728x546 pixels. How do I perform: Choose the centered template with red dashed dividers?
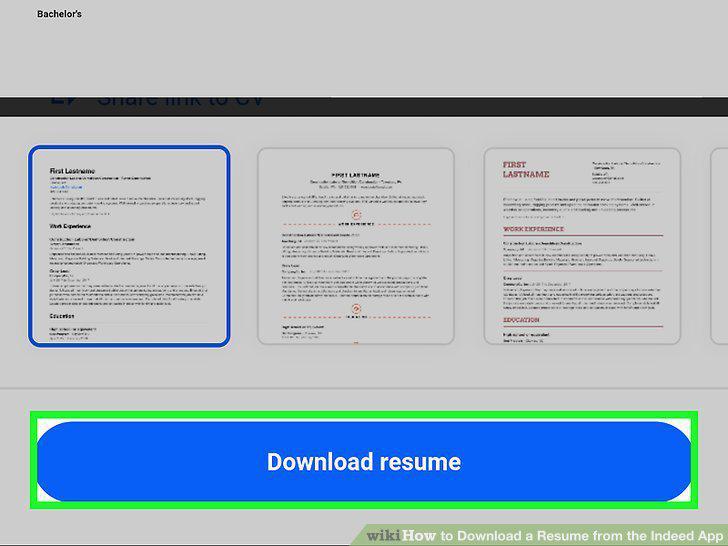[x=356, y=246]
